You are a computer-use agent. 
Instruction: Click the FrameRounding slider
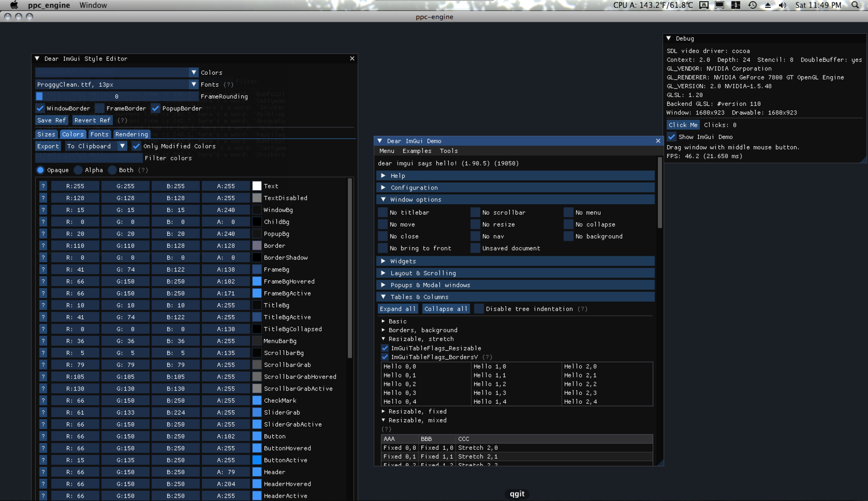pos(117,97)
